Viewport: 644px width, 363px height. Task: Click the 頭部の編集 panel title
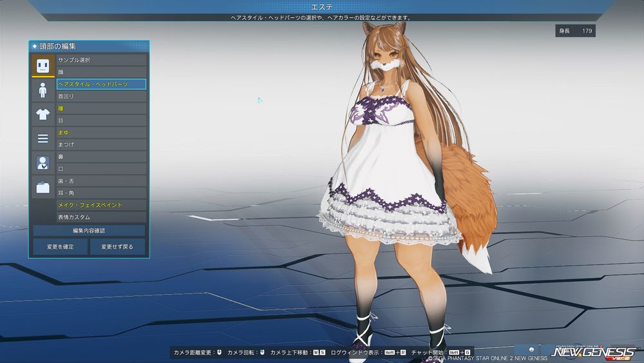coord(57,46)
